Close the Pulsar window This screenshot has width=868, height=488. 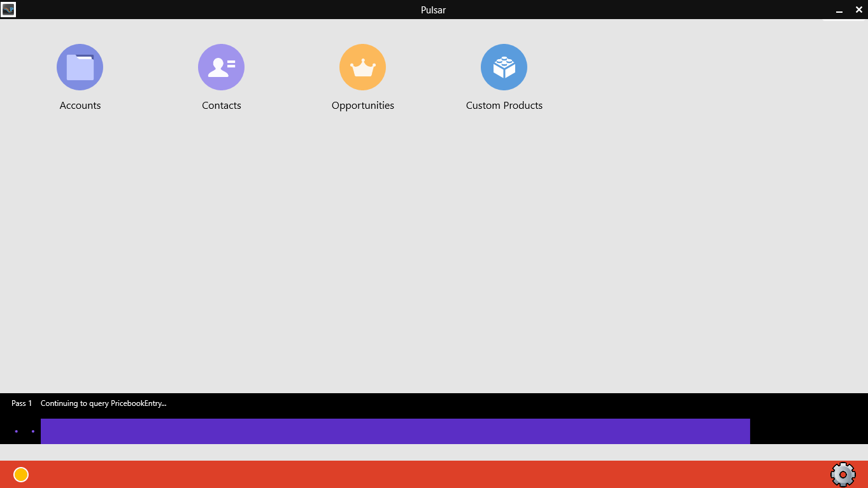pos(858,10)
